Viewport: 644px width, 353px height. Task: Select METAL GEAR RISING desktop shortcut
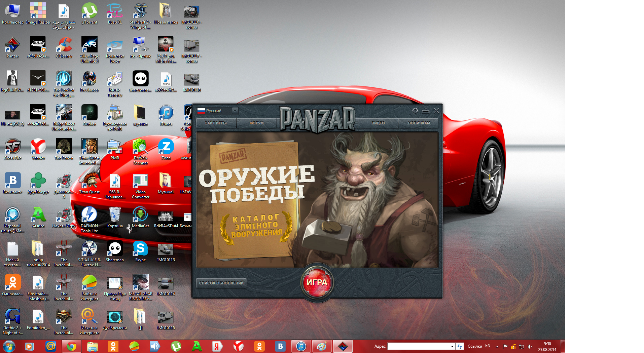pos(140,288)
